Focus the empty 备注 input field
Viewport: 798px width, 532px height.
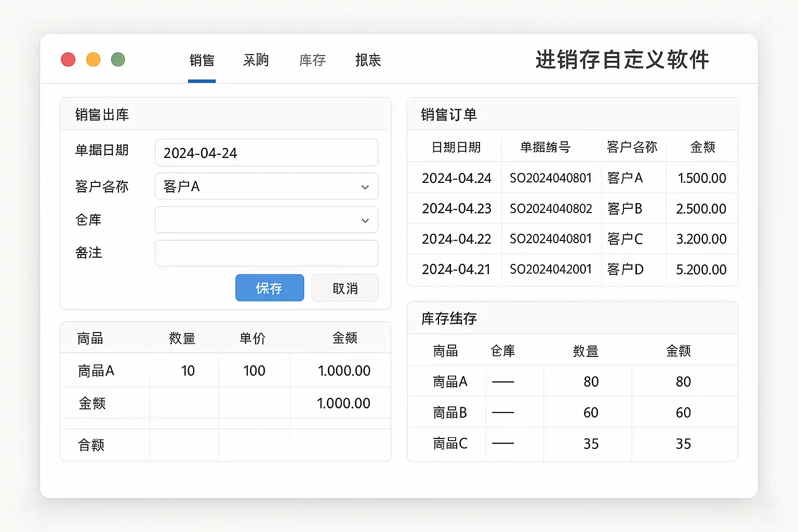point(266,254)
